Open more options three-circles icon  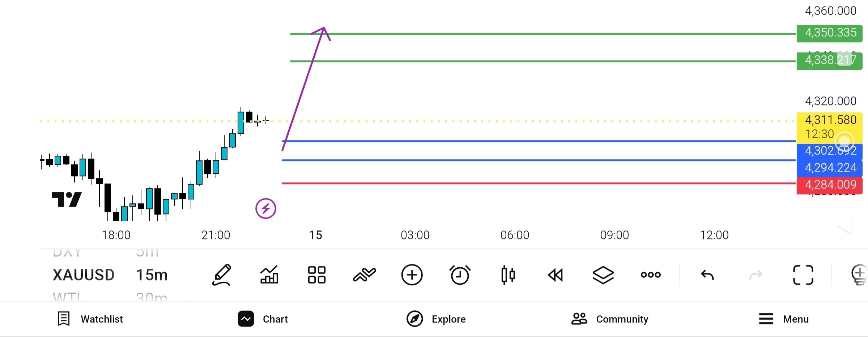coord(651,275)
